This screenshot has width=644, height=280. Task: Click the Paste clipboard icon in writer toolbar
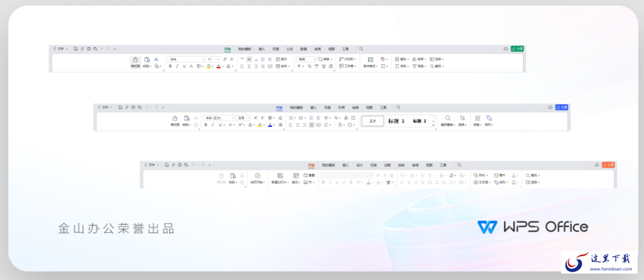click(x=187, y=118)
